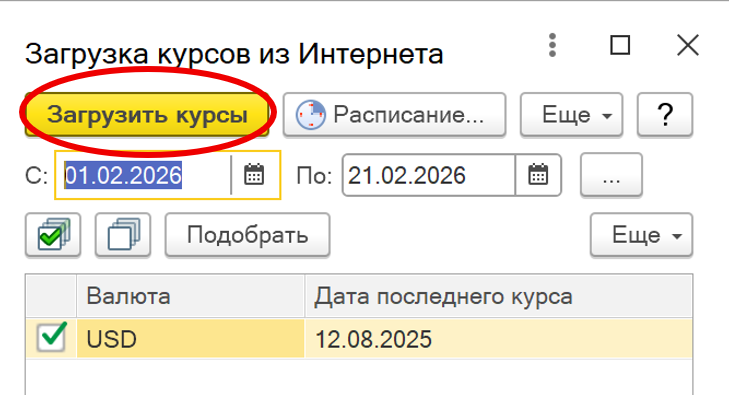This screenshot has height=395, width=729.
Task: Expand the top Еще dropdown menu
Action: [571, 115]
